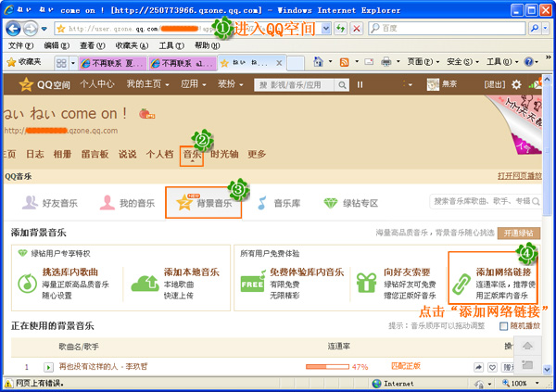Click the 百度 search box
The height and width of the screenshot is (392, 556).
click(447, 29)
